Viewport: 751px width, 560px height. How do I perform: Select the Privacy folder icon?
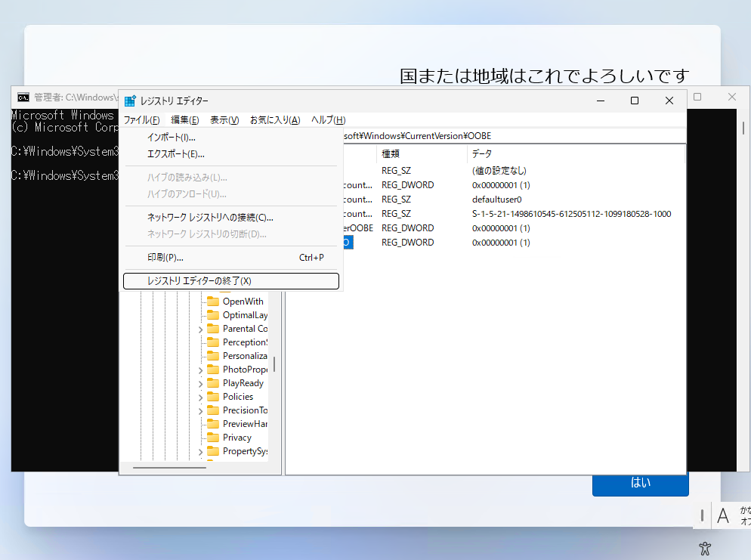213,438
